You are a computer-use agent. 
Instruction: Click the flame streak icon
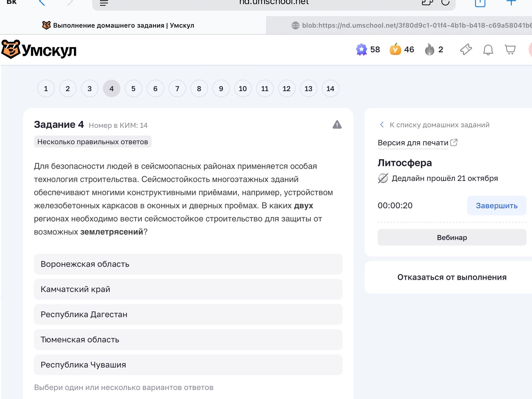coord(429,49)
